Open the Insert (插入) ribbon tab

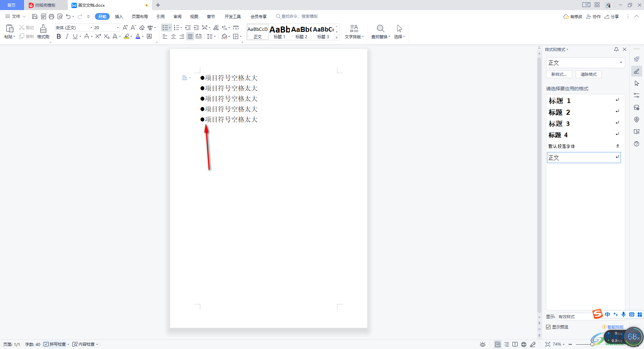[119, 16]
